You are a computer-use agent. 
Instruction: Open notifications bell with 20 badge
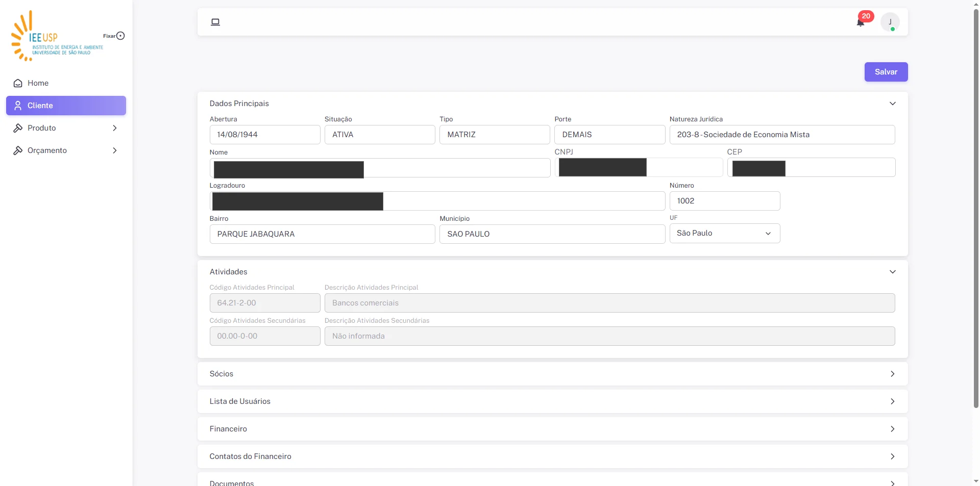click(862, 21)
